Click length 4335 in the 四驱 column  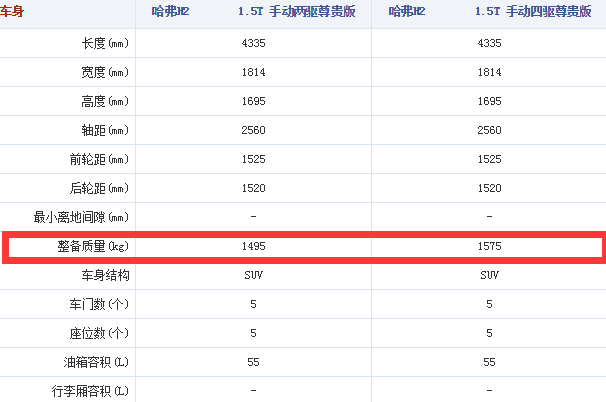(x=489, y=43)
